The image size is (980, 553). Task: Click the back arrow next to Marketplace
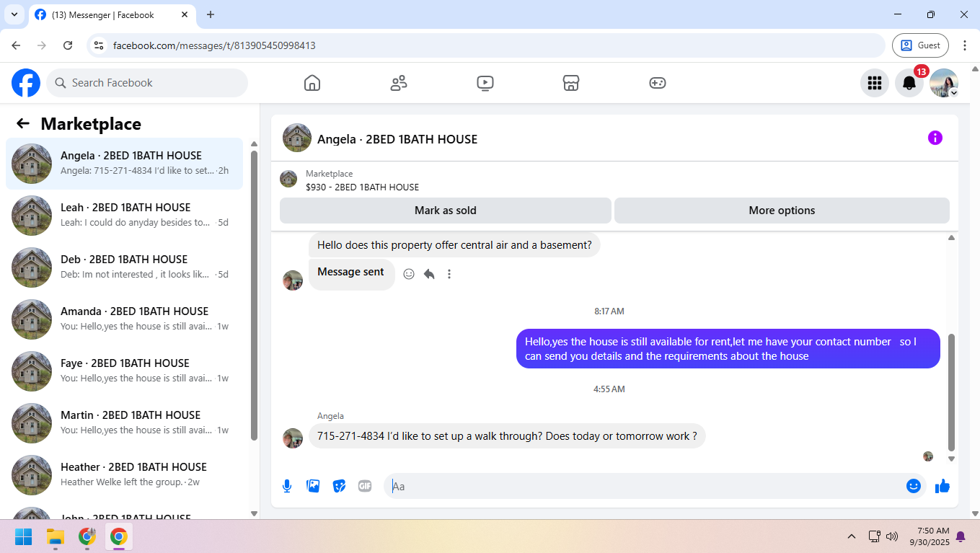point(23,123)
